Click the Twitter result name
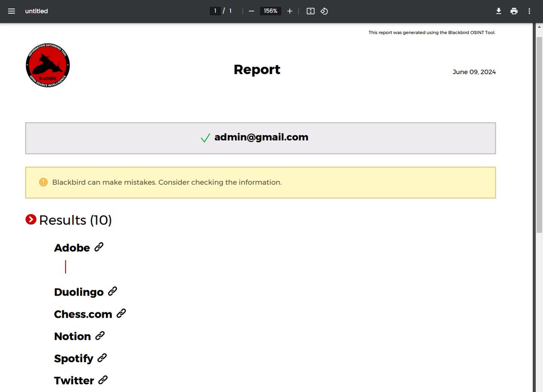 (x=74, y=381)
